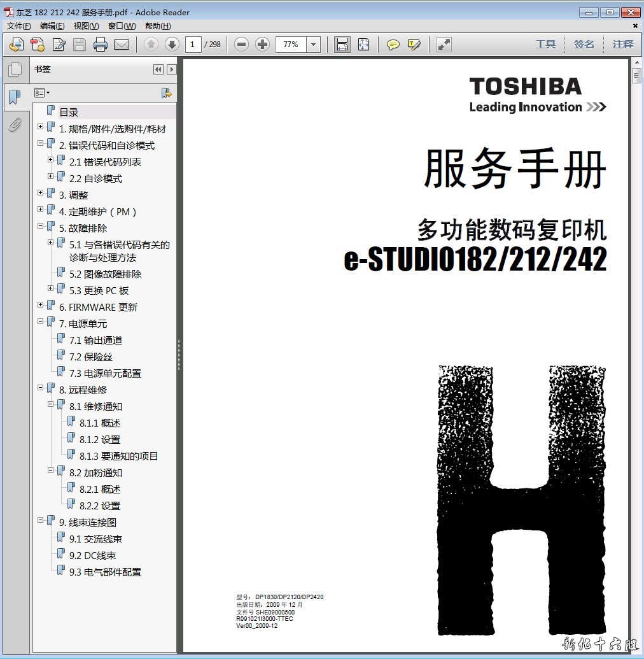
Task: Collapse bookmark 8. 远程维修
Action: 41,388
